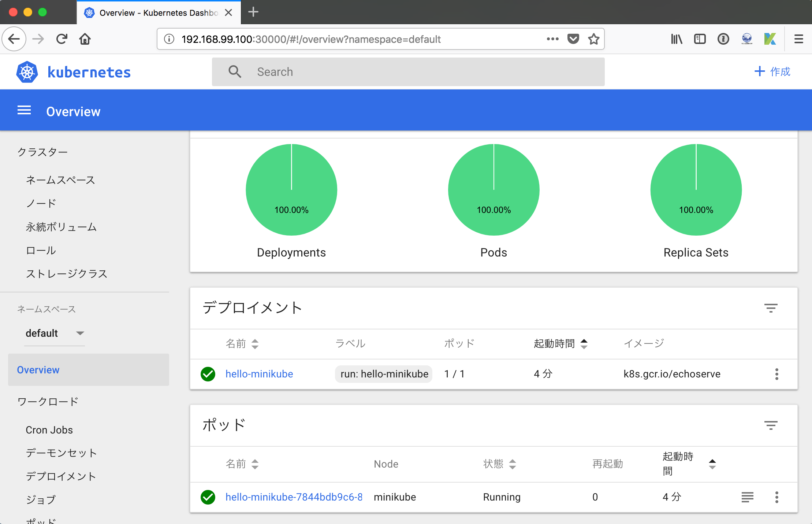Click the Kubernetes wheel logo
The height and width of the screenshot is (524, 812).
click(x=27, y=72)
